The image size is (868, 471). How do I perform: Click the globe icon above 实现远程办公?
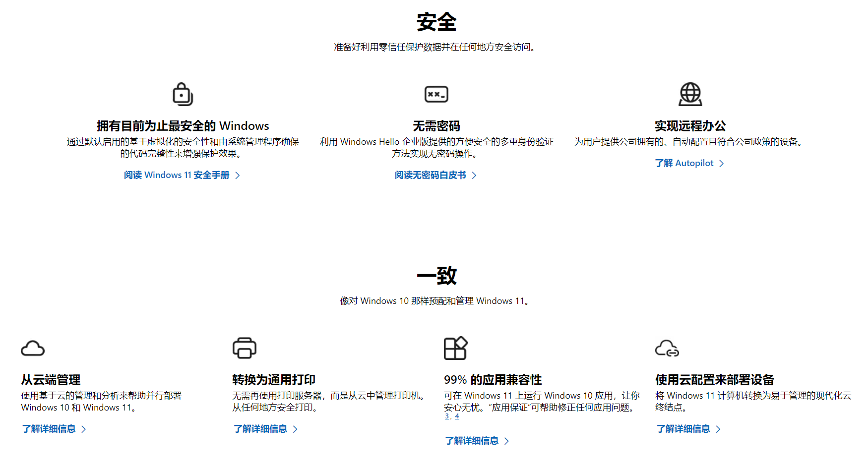(690, 94)
